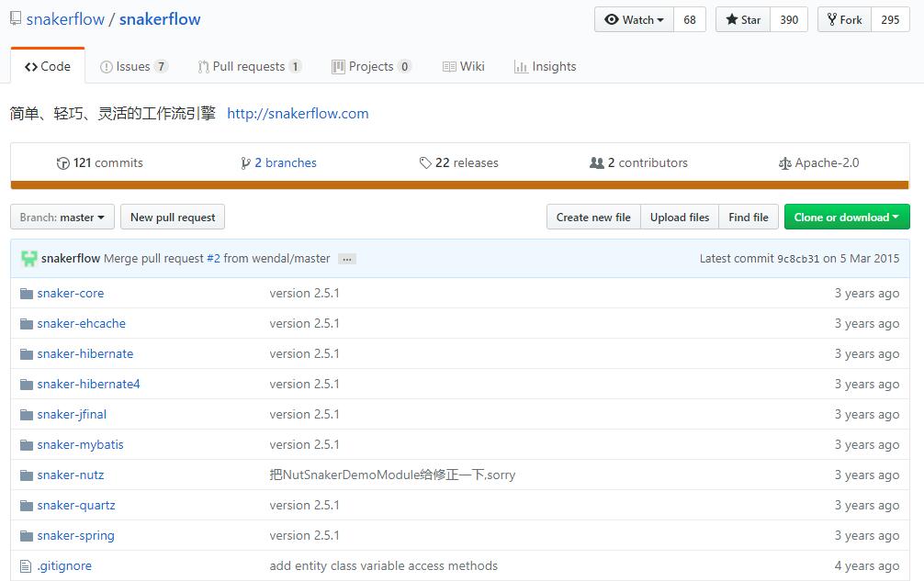Click the snakerflow avatar icon in commit bar
The width and height of the screenshot is (924, 581).
coord(28,259)
